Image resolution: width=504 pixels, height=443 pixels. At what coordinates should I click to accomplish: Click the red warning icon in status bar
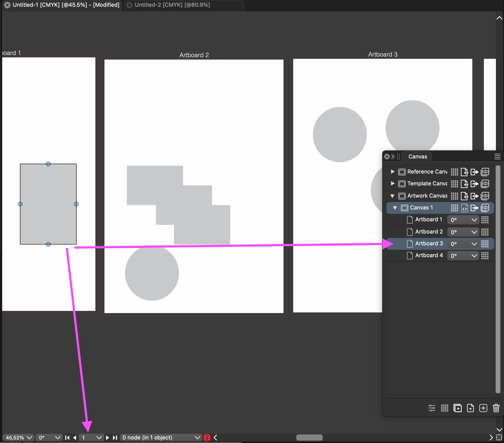pyautogui.click(x=207, y=438)
